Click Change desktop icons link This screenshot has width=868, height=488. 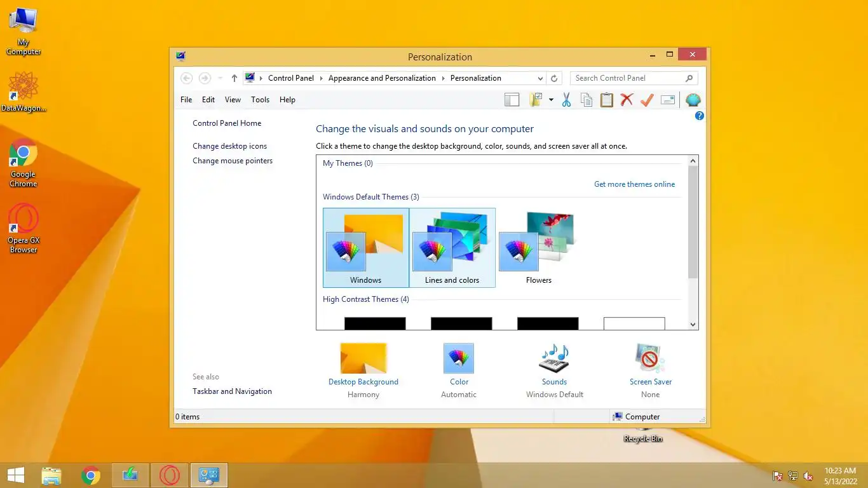[x=229, y=146]
